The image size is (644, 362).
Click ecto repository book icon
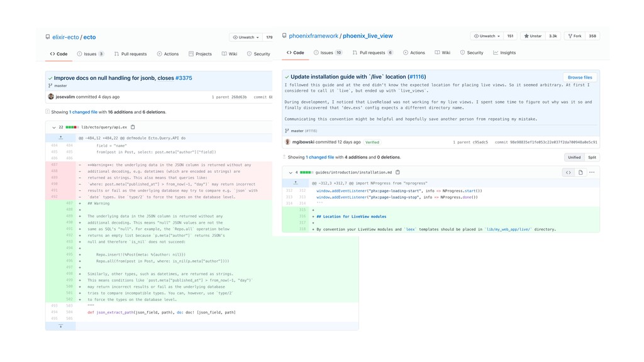click(48, 37)
